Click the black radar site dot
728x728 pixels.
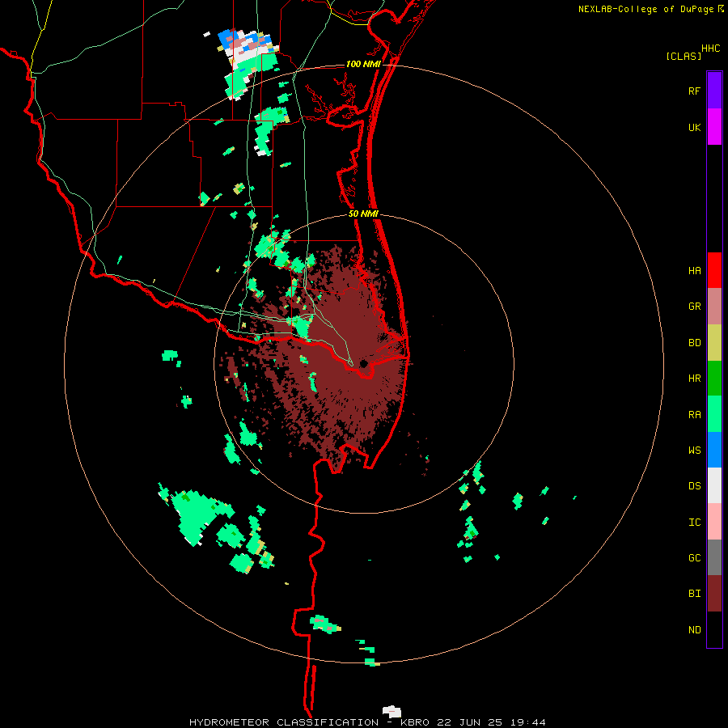pyautogui.click(x=363, y=363)
